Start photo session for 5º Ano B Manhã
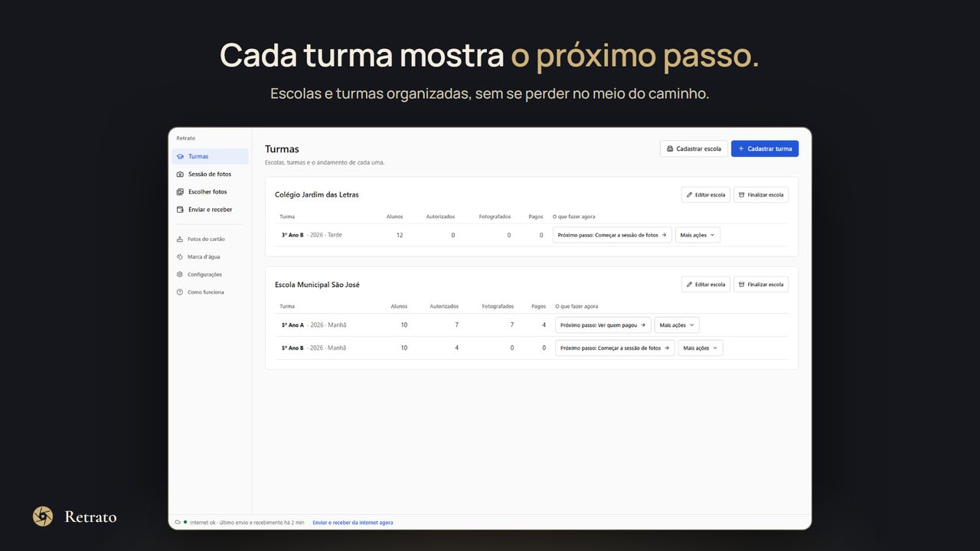 [615, 347]
